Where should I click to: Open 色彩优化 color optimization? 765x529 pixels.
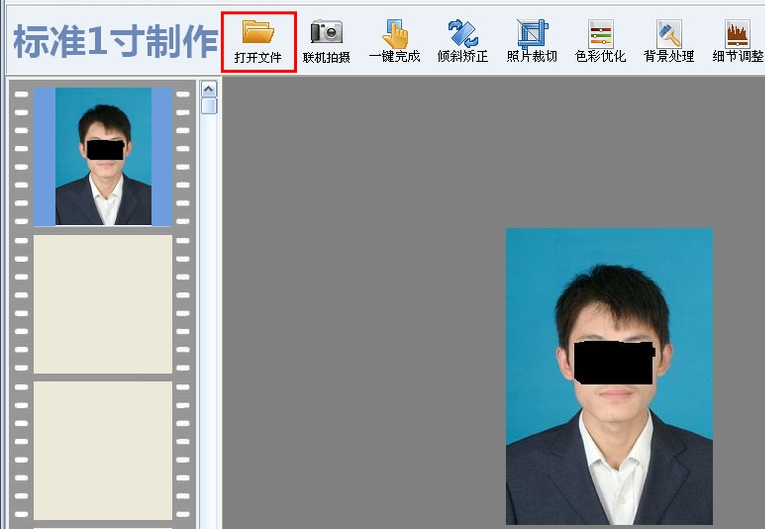click(601, 42)
